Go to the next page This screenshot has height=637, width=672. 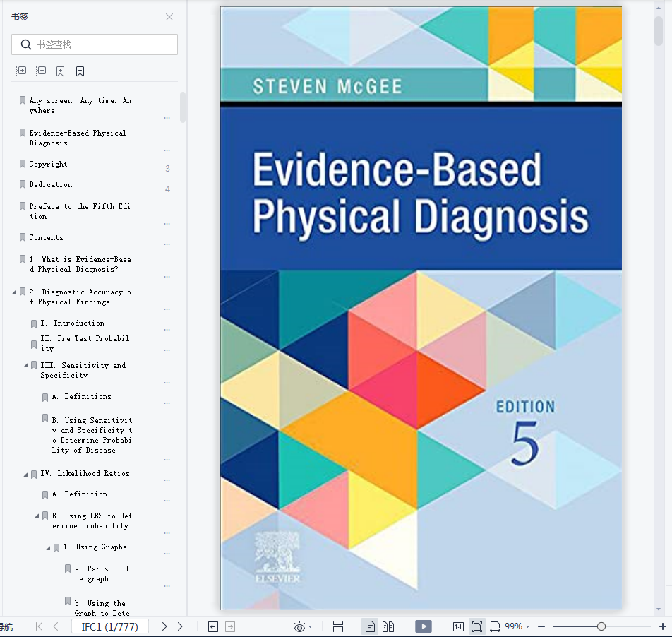(164, 626)
